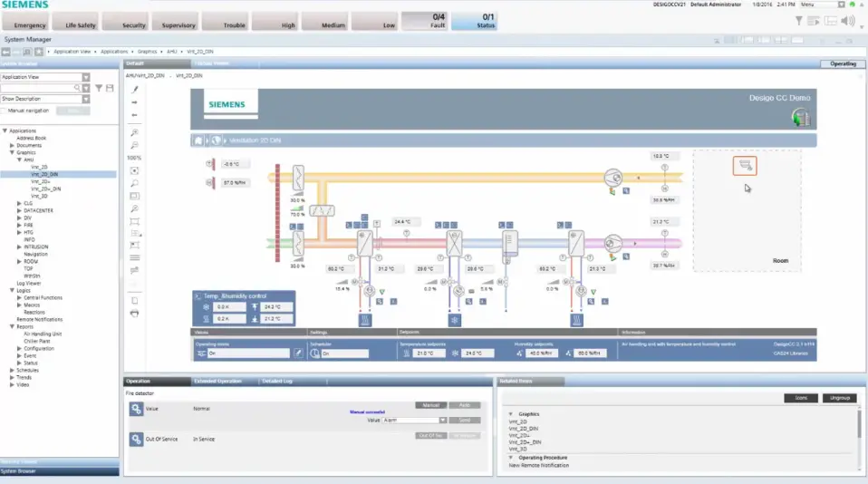Click the navigation back button in System Manager bar
Image resolution: width=868 pixels, height=484 pixels.
coord(5,52)
